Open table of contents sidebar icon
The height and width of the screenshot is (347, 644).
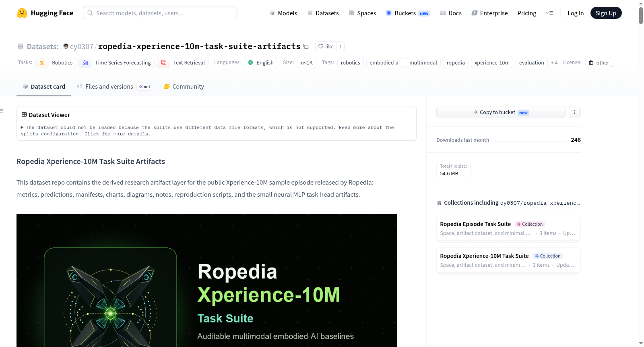pos(2,111)
